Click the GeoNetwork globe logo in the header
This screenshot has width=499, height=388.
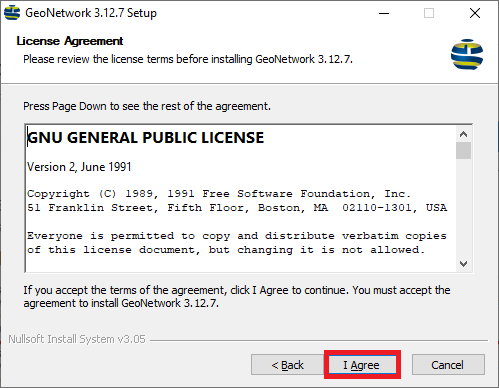[x=467, y=54]
